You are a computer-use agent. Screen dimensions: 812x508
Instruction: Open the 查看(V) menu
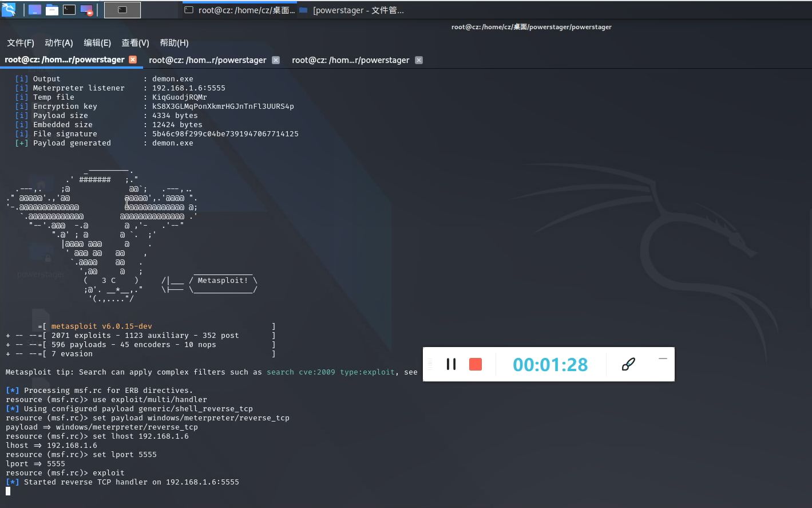pyautogui.click(x=135, y=43)
